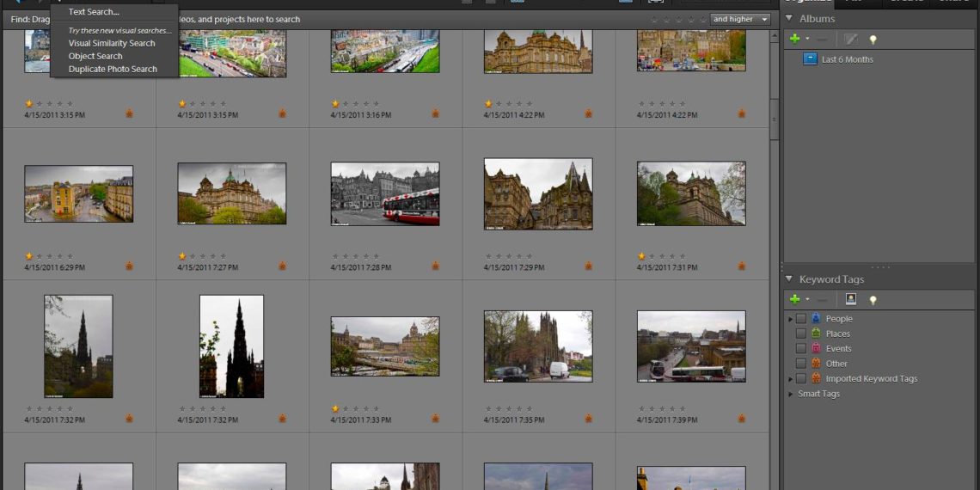Click the tag badge on the 7:39 PM photo
The width and height of the screenshot is (980, 490).
741,418
